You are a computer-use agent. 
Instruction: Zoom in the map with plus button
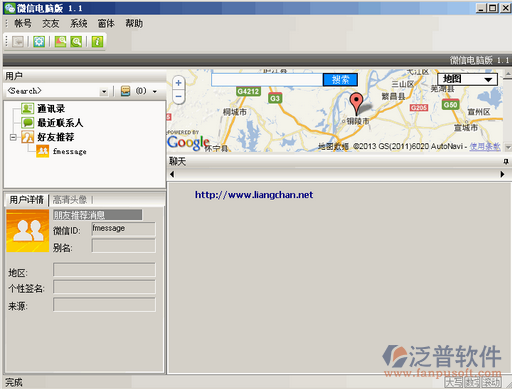tap(179, 83)
